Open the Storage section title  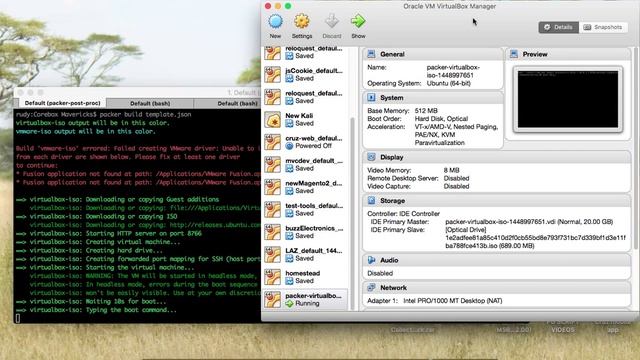(x=392, y=201)
